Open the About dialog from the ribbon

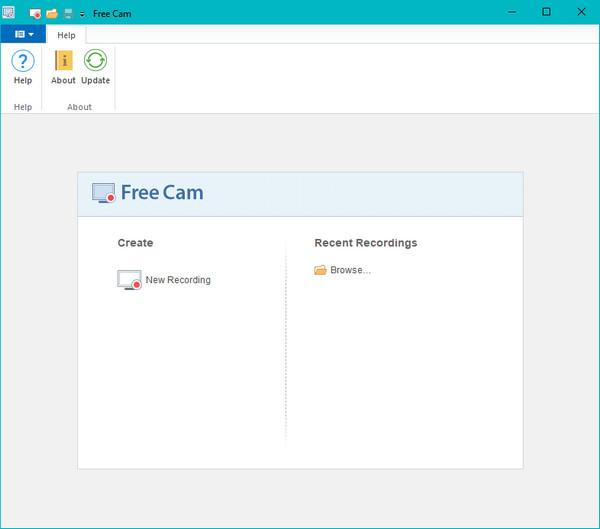pos(63,67)
